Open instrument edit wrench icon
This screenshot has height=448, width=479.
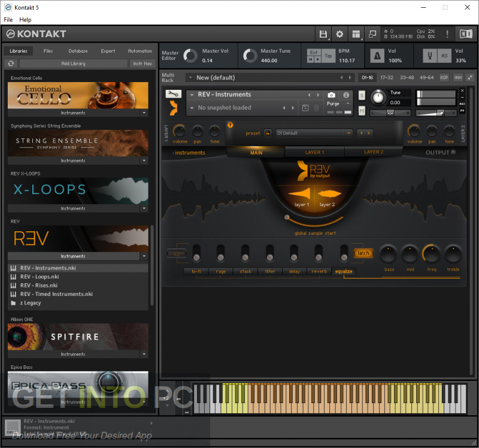coord(173,94)
